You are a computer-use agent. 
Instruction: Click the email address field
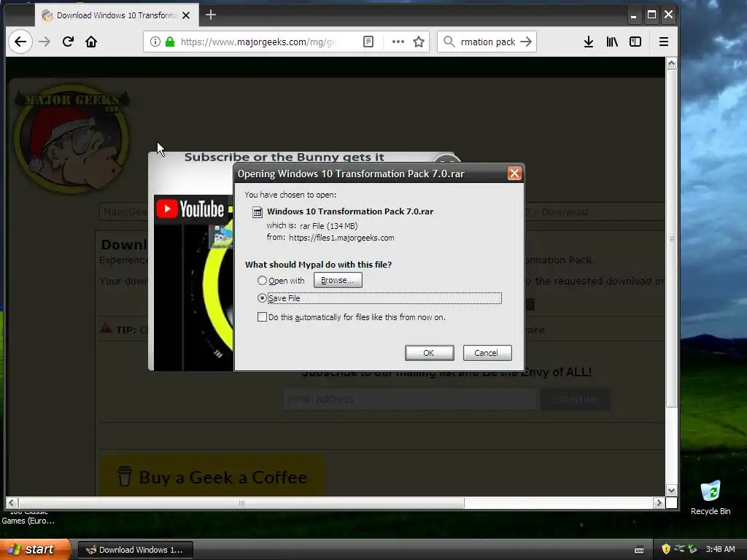(x=410, y=399)
